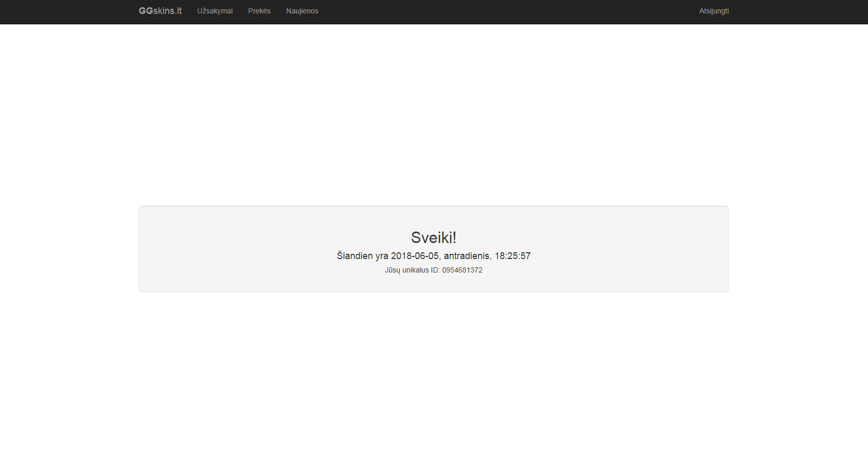Click the Jūsų unikalus ID text
This screenshot has width=868, height=473.
coord(434,270)
